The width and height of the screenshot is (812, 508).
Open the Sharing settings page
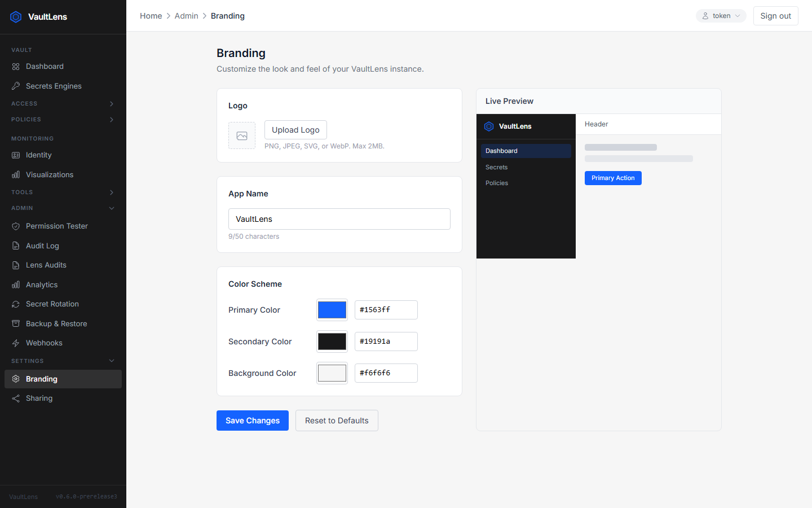(x=63, y=398)
